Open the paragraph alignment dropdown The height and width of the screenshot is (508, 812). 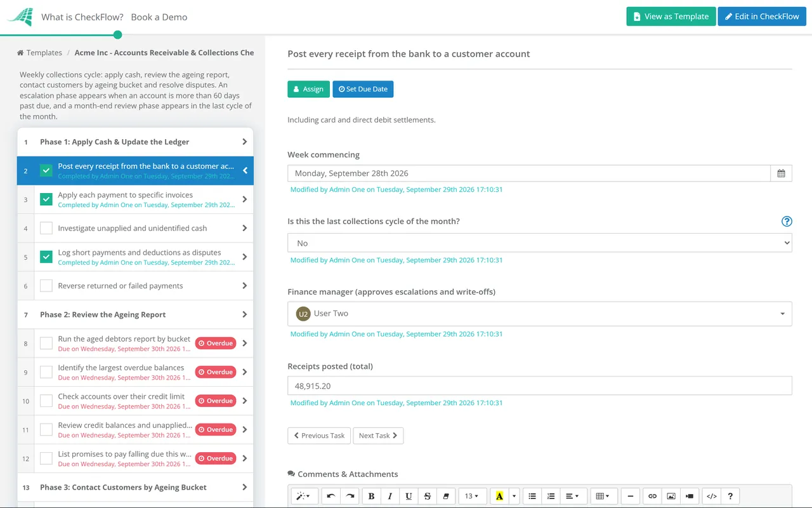click(x=573, y=497)
